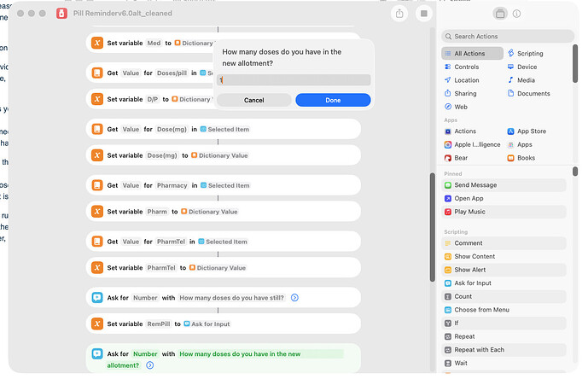Cancel the new allotment prompt
Viewport: 588px width, 379px height.
[x=253, y=100]
